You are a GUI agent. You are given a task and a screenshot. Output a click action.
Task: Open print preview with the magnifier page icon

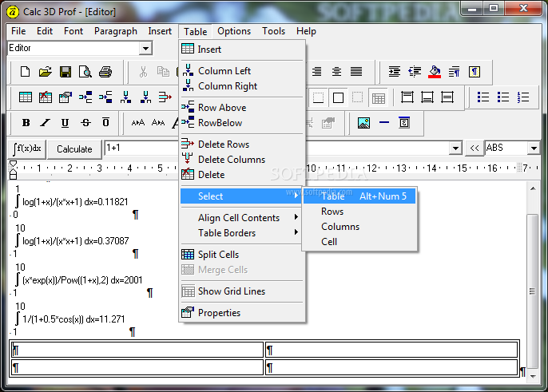click(85, 72)
